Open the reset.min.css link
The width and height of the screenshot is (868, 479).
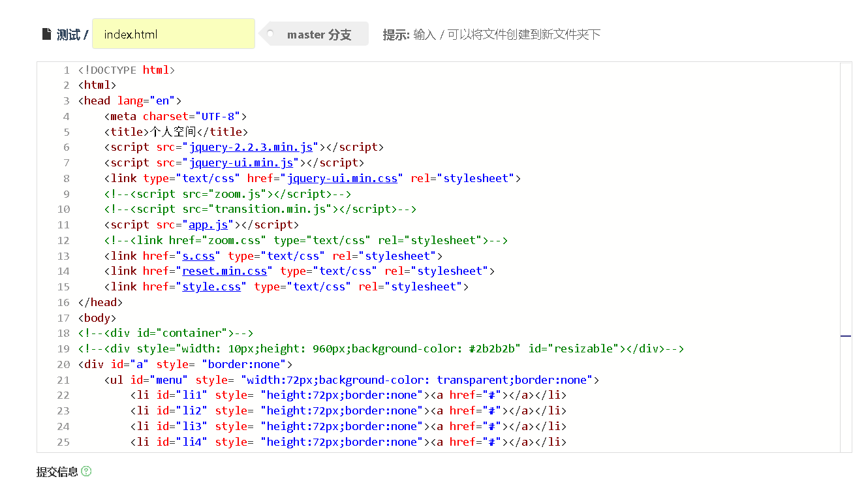pyautogui.click(x=225, y=271)
